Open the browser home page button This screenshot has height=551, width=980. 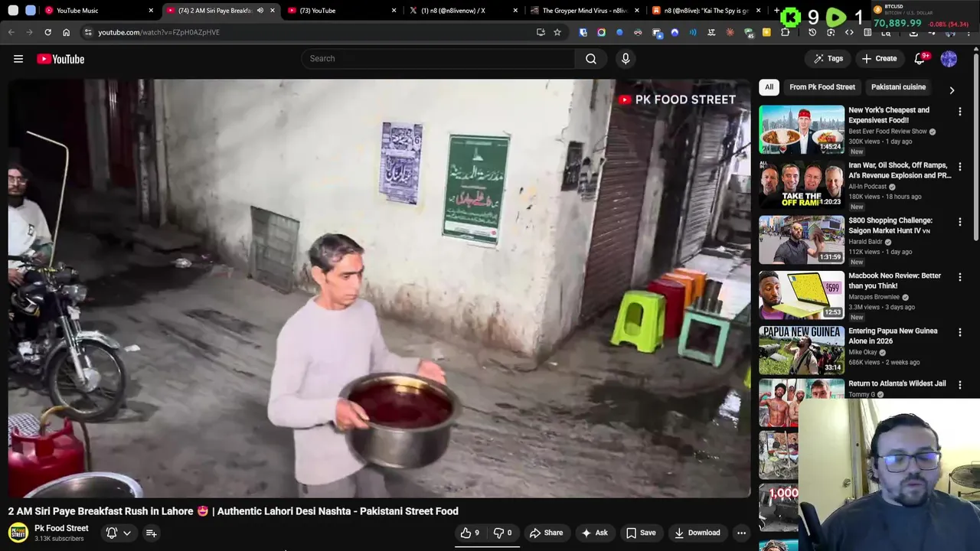click(66, 32)
